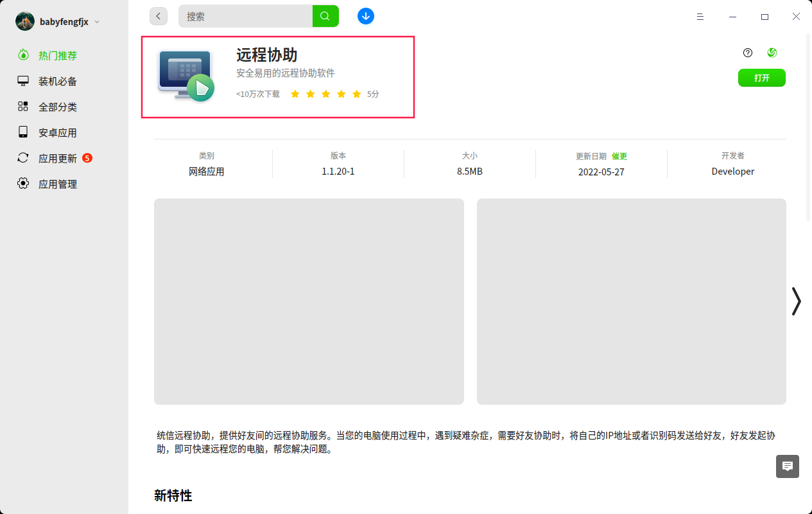The height and width of the screenshot is (514, 812).
Task: Click the Developer name
Action: pyautogui.click(x=733, y=172)
